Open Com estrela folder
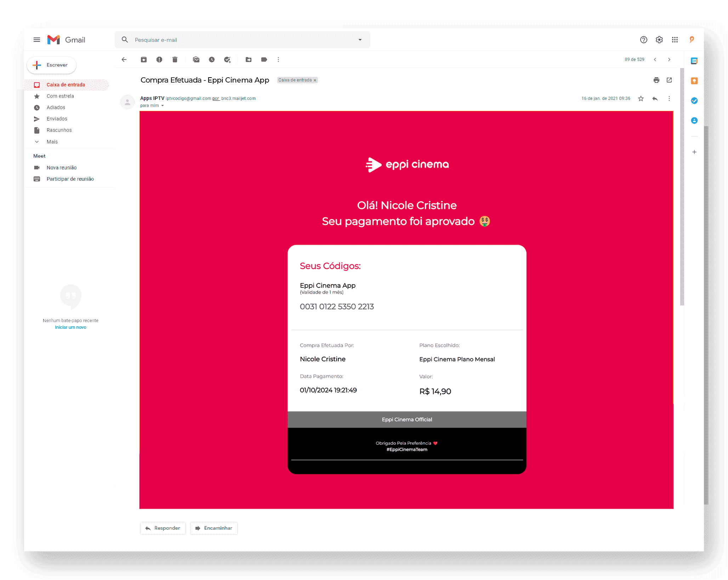 (x=60, y=96)
